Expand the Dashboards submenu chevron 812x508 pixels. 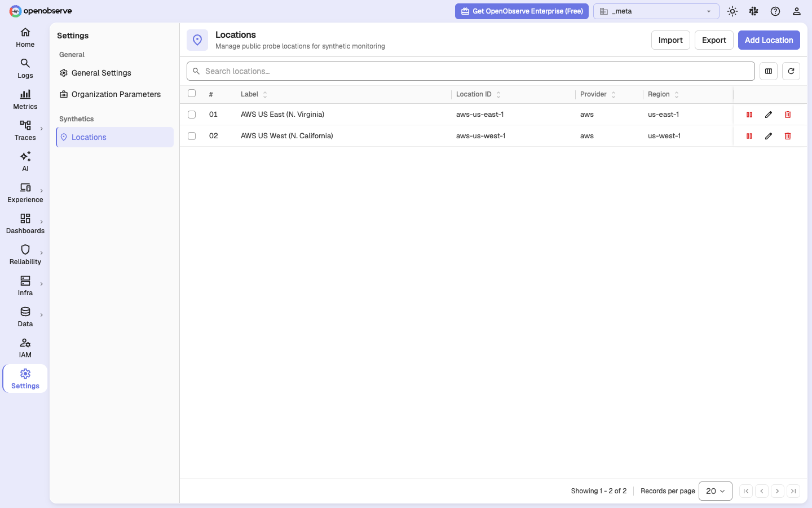pyautogui.click(x=42, y=222)
